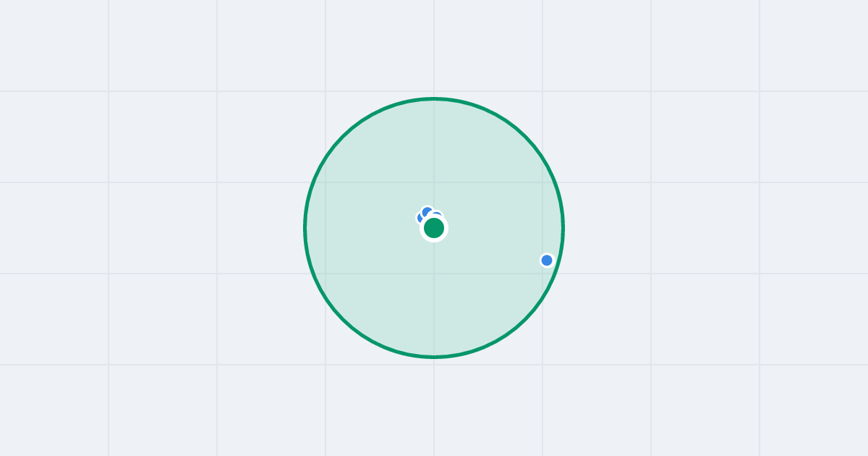Image resolution: width=868 pixels, height=456 pixels.
Task: Click the leftmost blue dot in the cluster
Action: click(420, 218)
